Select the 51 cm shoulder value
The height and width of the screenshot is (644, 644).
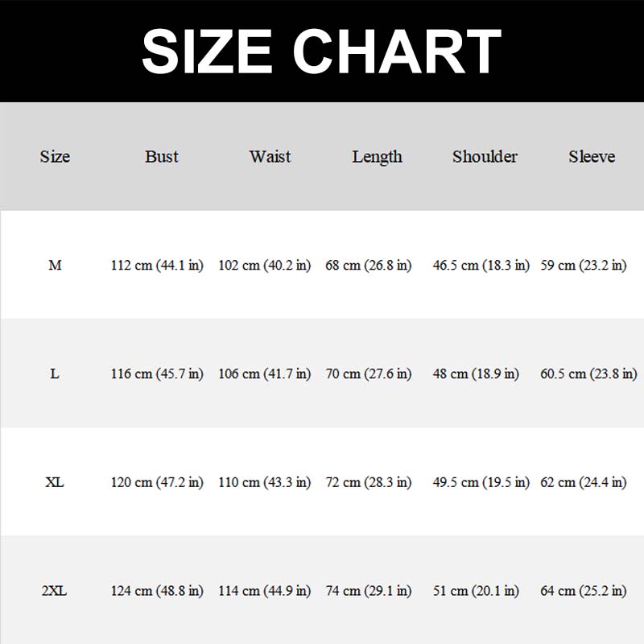(x=476, y=591)
